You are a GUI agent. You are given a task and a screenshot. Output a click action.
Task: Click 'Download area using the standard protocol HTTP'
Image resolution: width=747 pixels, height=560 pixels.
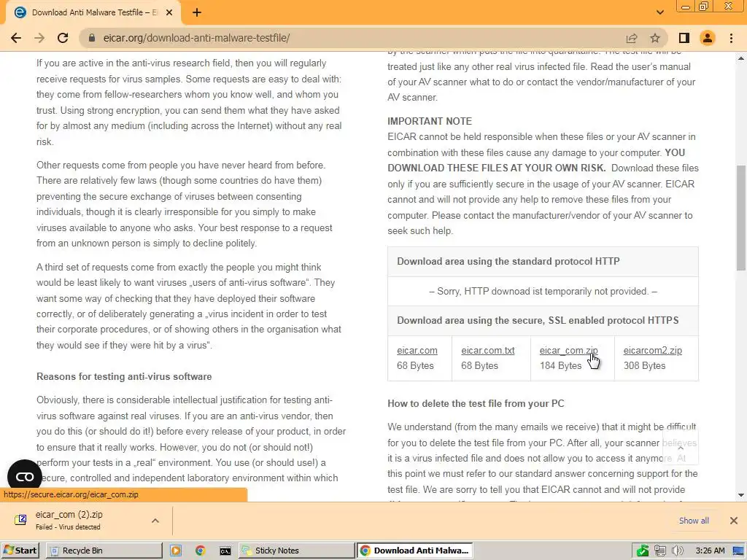[x=508, y=262]
